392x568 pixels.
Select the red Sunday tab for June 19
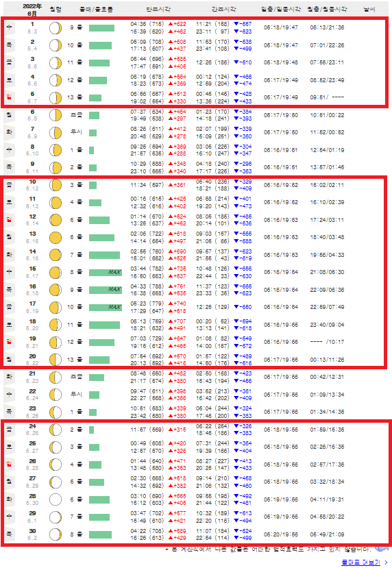pos(10,342)
